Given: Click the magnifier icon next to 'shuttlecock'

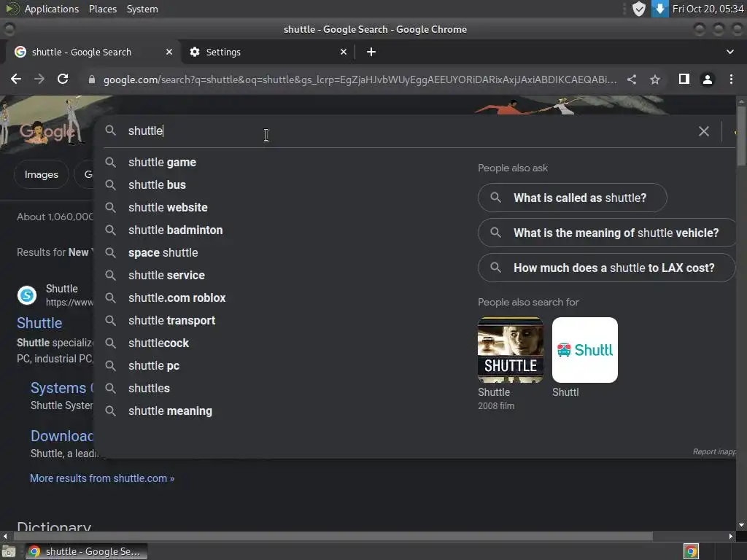Looking at the screenshot, I should (x=111, y=343).
